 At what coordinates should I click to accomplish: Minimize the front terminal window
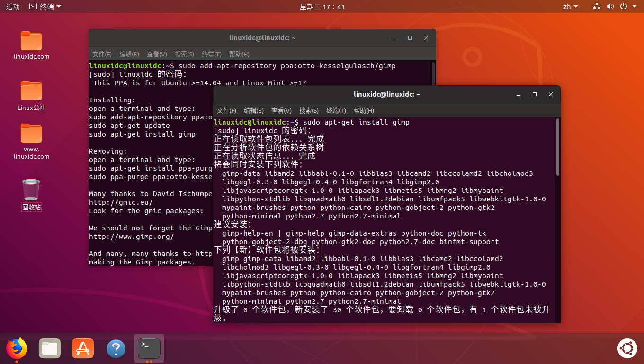[519, 94]
